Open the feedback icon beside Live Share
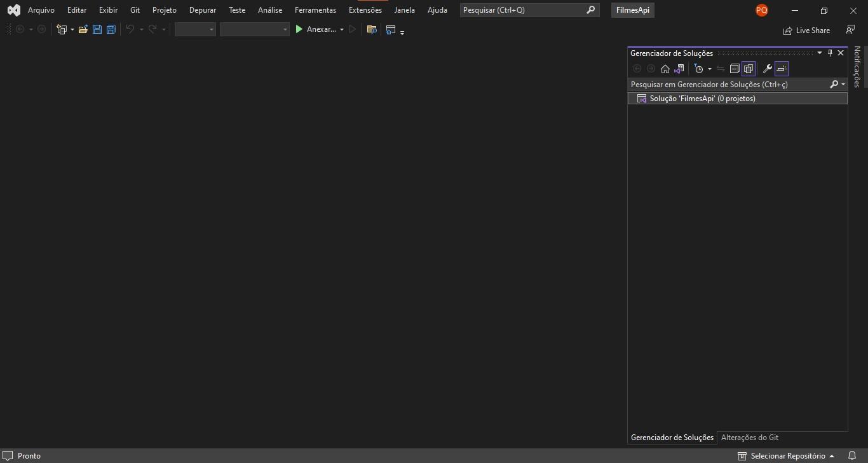This screenshot has height=463, width=868. pyautogui.click(x=850, y=30)
